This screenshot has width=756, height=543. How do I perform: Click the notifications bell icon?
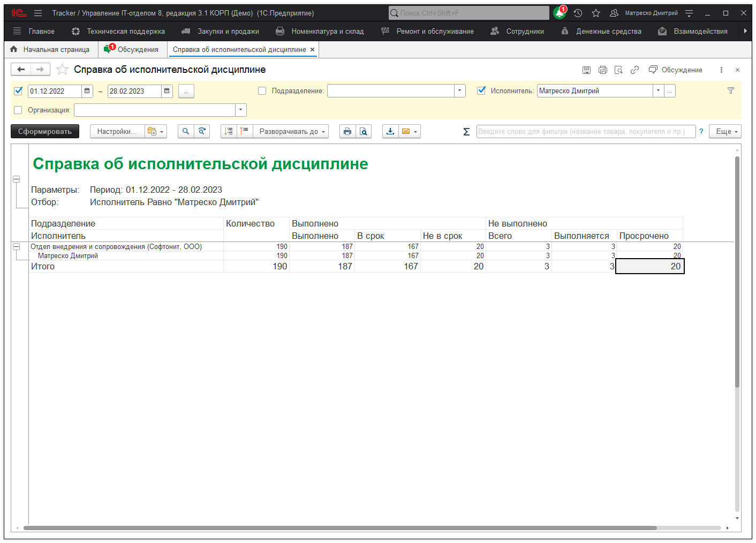pos(560,13)
